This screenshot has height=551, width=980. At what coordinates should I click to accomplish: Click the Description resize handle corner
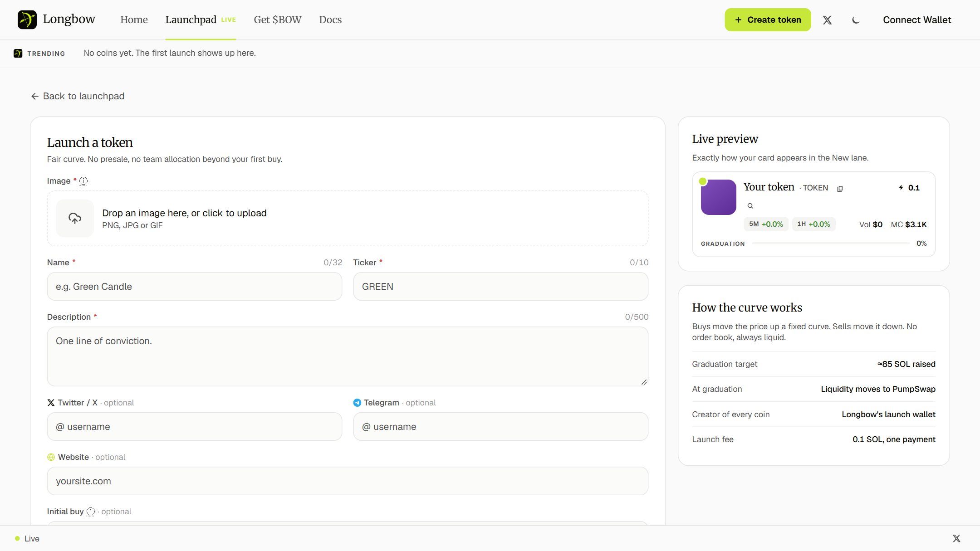point(644,382)
